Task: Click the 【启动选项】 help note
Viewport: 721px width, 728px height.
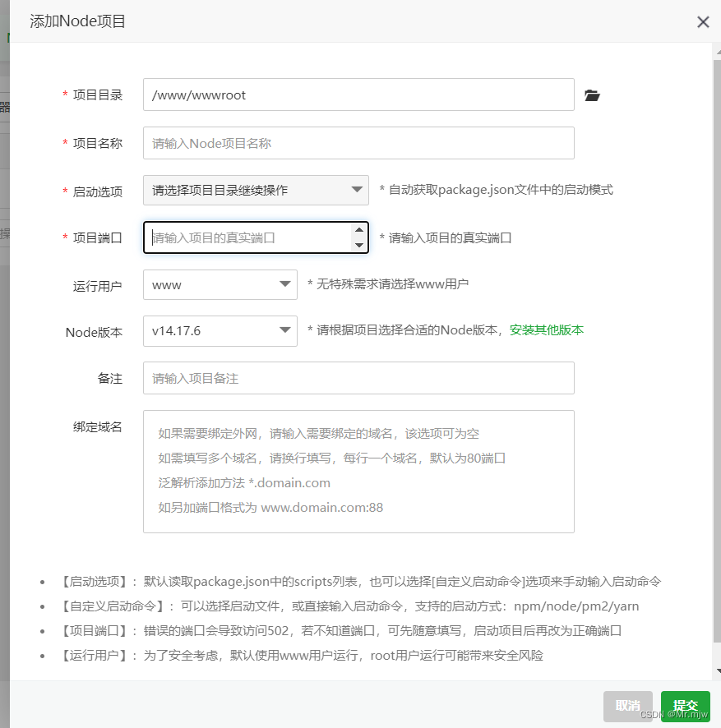Action: pos(360,581)
